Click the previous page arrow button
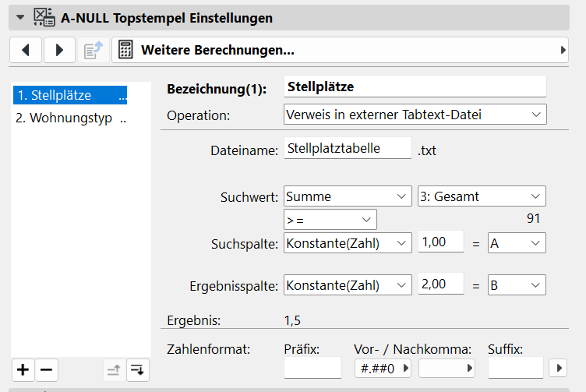 26,51
